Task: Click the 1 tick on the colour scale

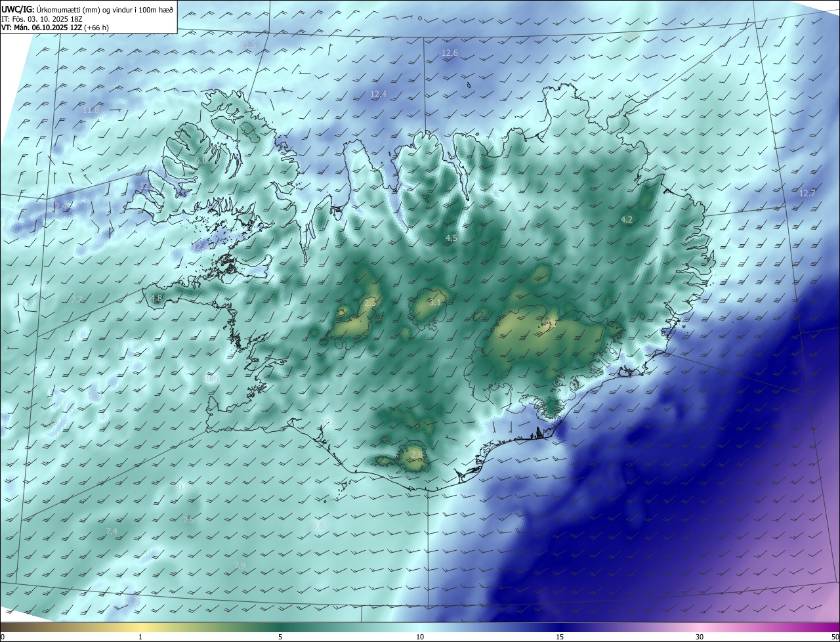Action: (141, 637)
